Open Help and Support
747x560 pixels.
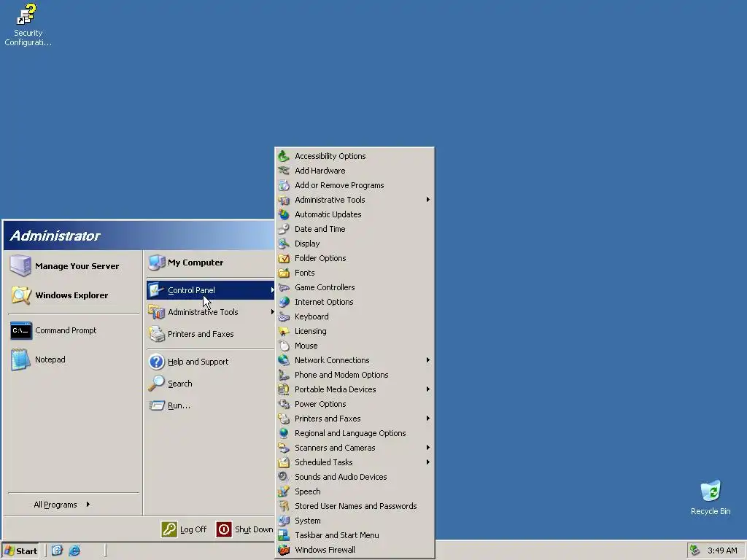(x=210, y=362)
